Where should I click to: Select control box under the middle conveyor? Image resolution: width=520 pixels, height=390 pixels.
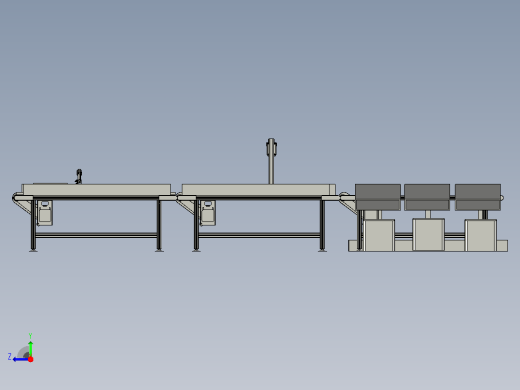[208, 213]
